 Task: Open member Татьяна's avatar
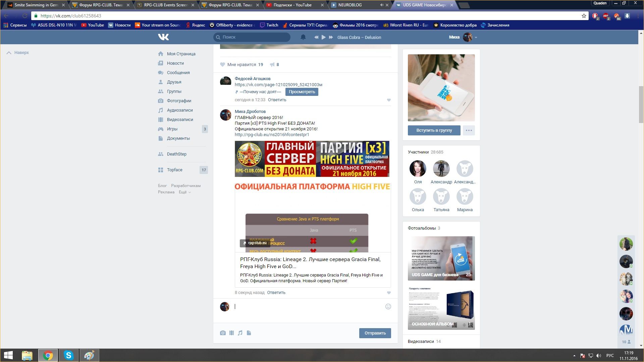point(441,196)
